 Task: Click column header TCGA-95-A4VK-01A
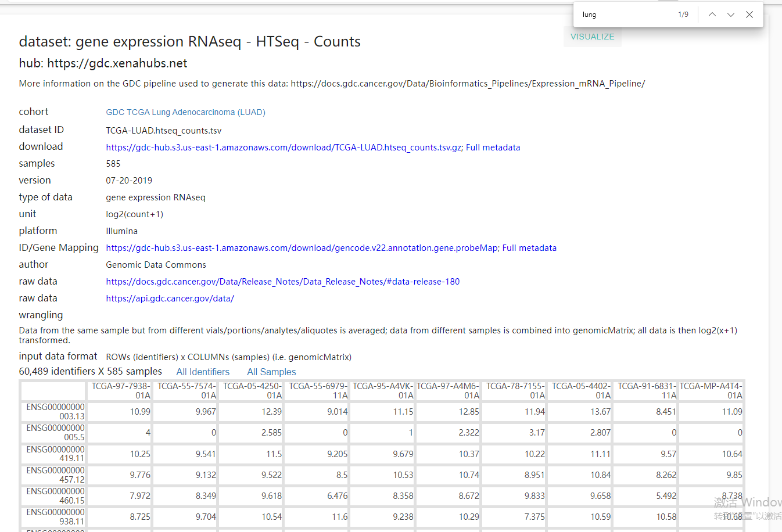tap(383, 391)
